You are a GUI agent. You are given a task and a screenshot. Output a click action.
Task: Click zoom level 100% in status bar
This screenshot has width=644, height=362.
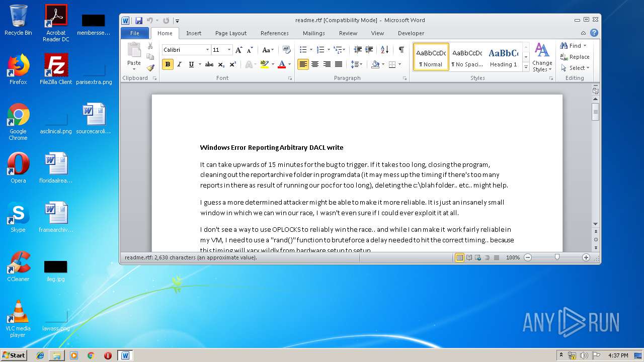coord(513,257)
